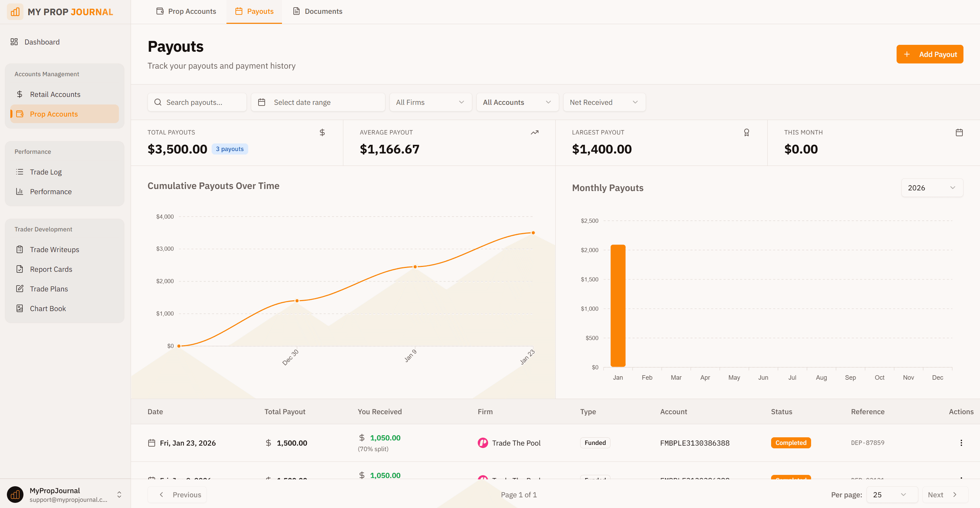The width and height of the screenshot is (980, 508).
Task: Click the My Prop Journal logo icon
Action: [x=15, y=12]
